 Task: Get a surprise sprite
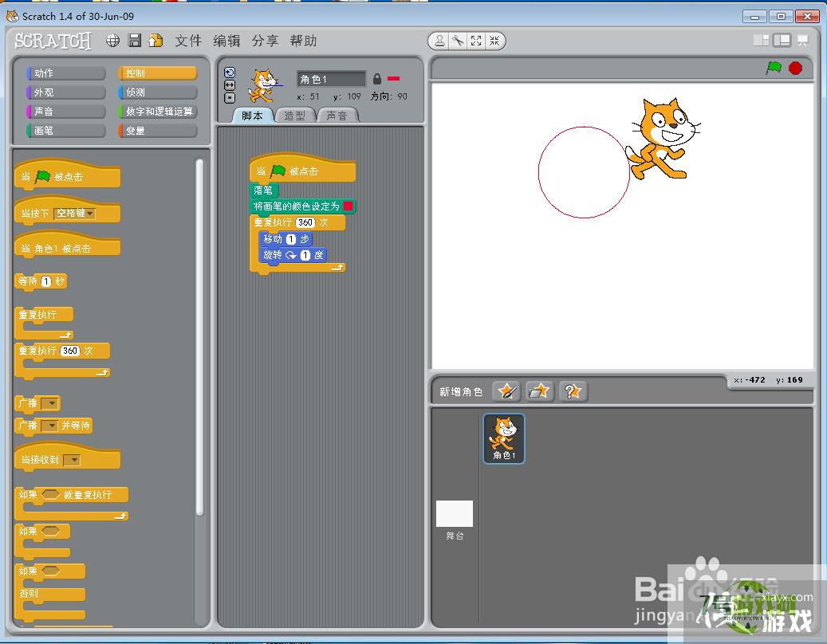click(573, 391)
